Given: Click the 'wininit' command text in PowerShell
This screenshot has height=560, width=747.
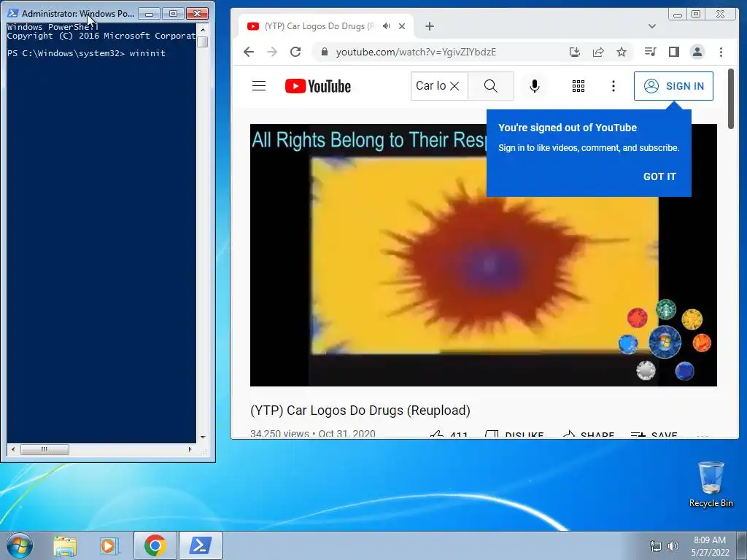Looking at the screenshot, I should click(x=147, y=53).
